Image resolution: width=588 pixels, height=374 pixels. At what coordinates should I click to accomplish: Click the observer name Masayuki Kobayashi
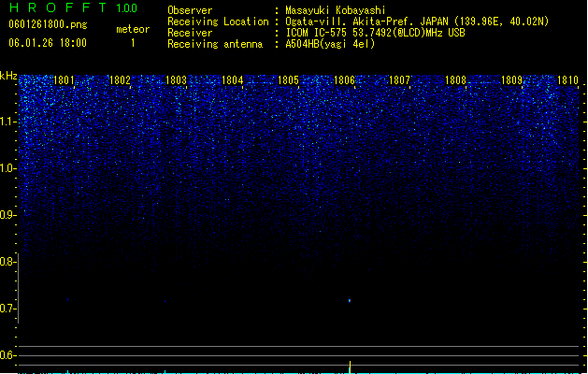[335, 10]
